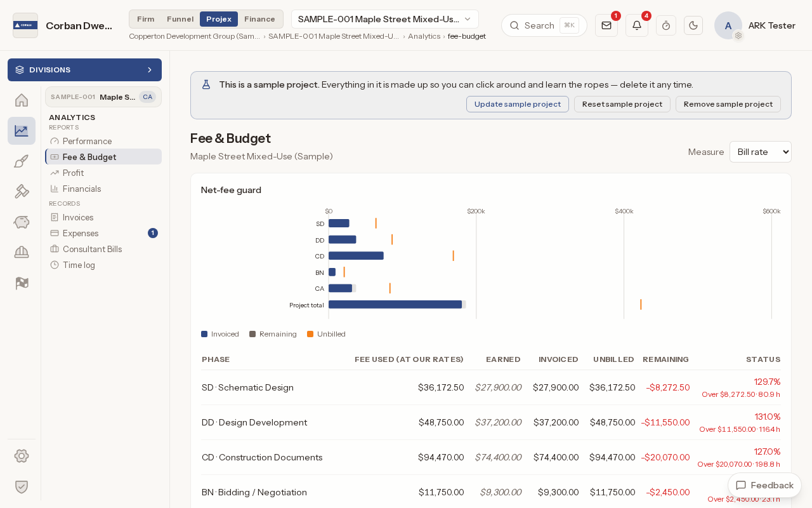This screenshot has width=812, height=508.
Task: Open the Measure Bill rate dropdown
Action: [761, 152]
